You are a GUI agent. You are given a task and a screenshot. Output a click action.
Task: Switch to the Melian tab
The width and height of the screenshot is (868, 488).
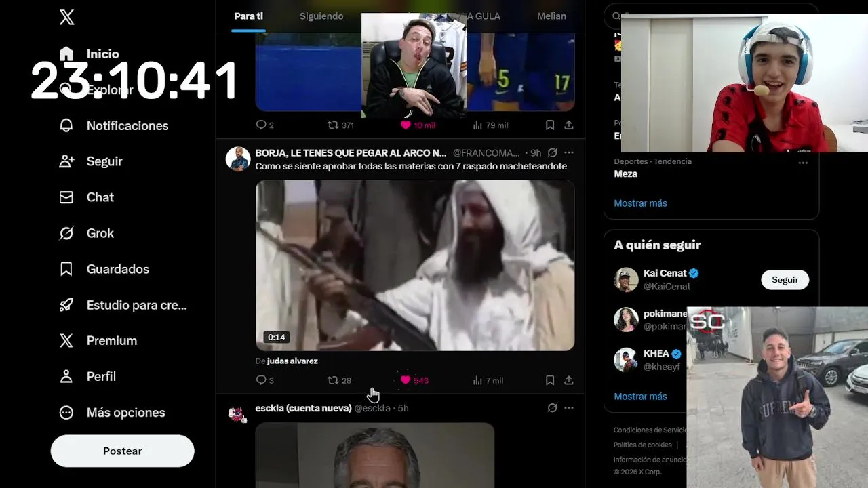(x=551, y=16)
